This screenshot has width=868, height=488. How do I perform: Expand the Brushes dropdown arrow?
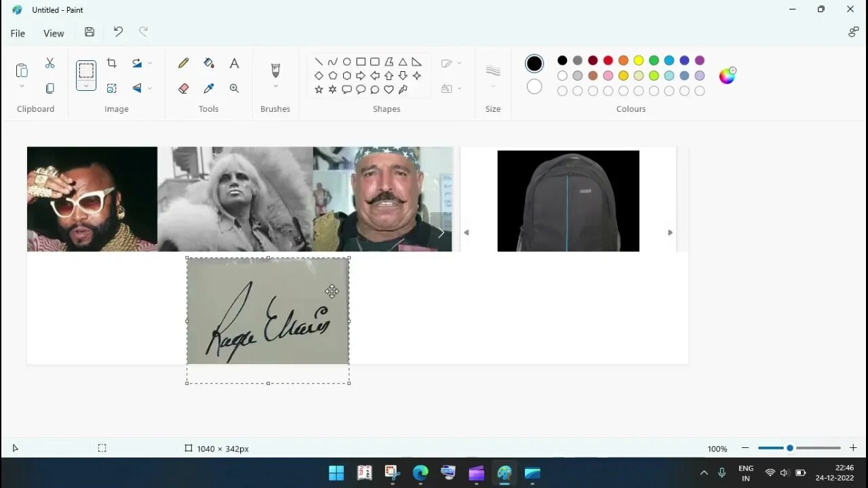275,86
